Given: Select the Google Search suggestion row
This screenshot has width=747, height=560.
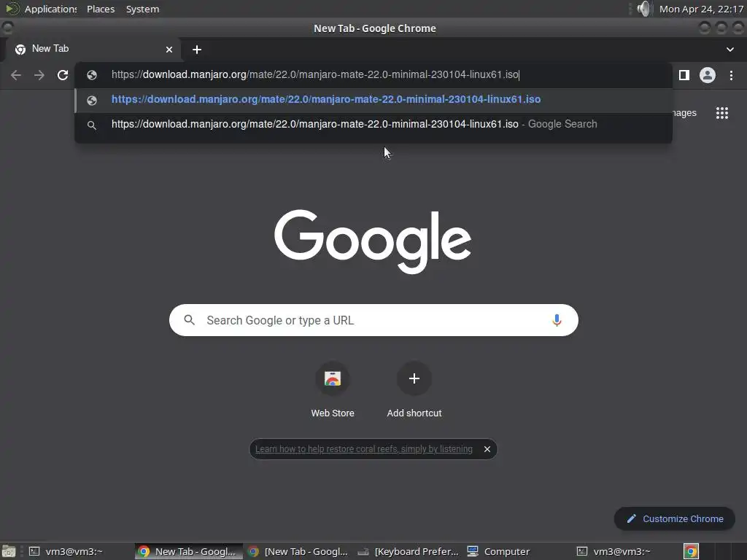Looking at the screenshot, I should coord(373,124).
